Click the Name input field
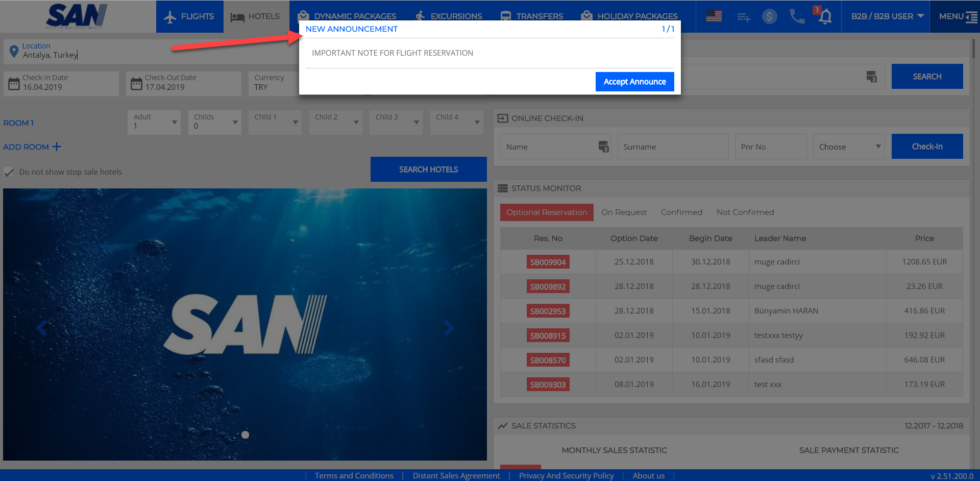The width and height of the screenshot is (980, 481). pos(555,147)
